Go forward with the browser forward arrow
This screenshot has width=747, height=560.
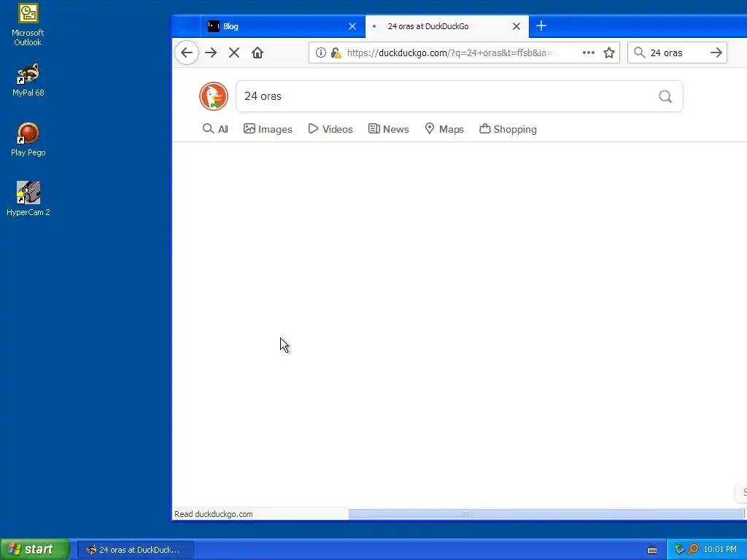coord(211,52)
